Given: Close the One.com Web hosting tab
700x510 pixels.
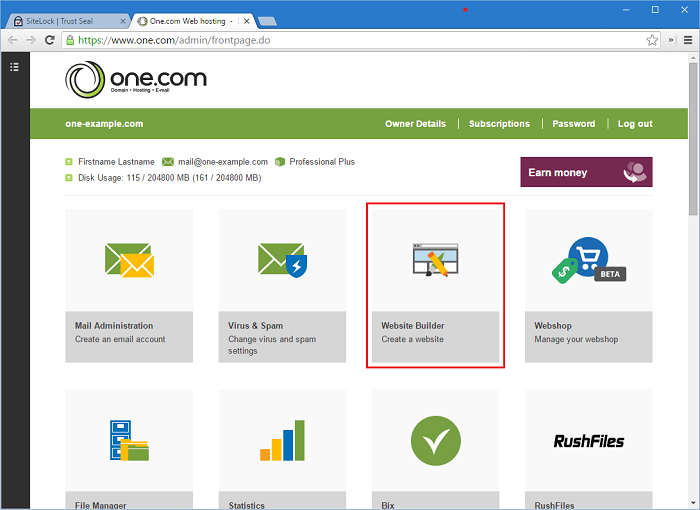Looking at the screenshot, I should click(246, 21).
